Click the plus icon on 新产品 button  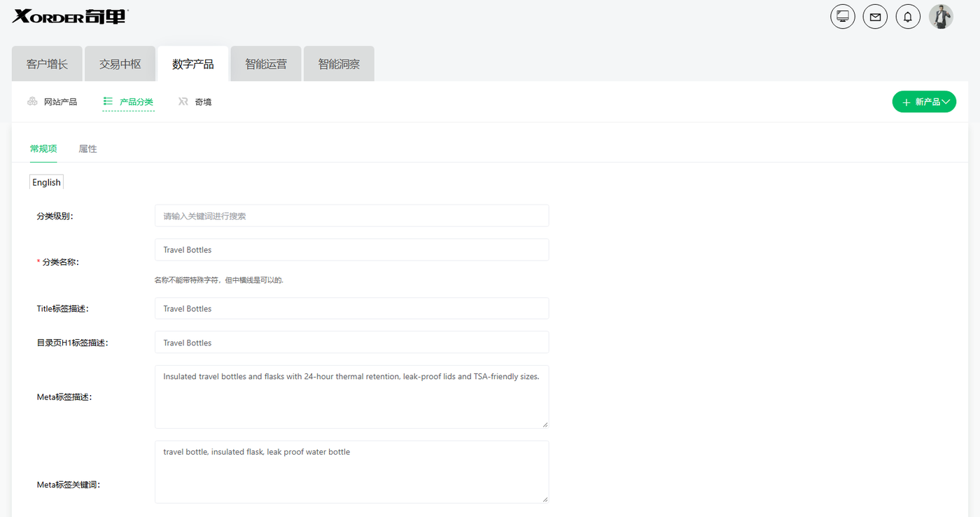906,102
